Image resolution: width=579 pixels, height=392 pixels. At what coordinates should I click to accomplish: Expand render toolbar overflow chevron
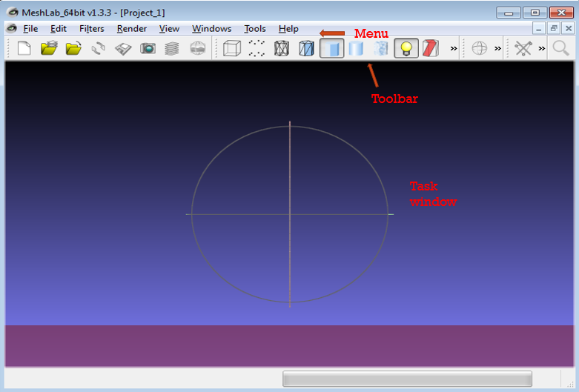pyautogui.click(x=453, y=49)
